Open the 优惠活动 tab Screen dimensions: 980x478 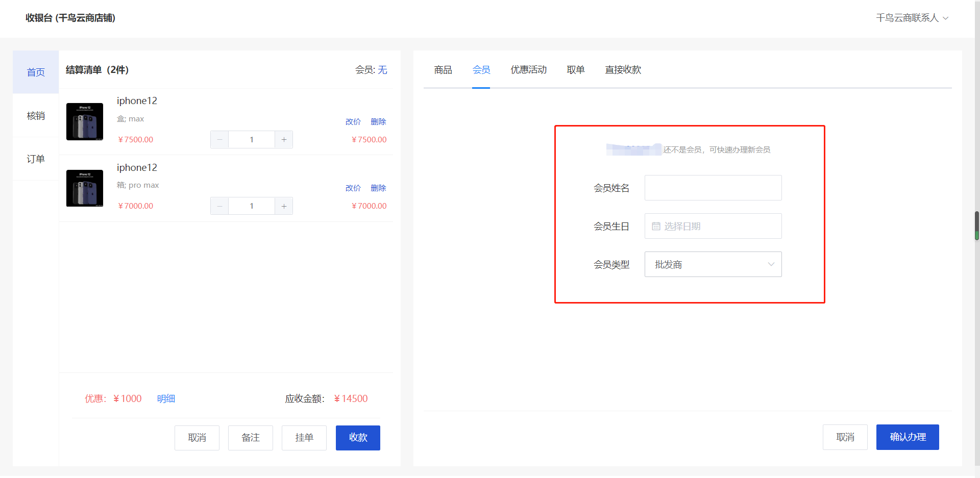pyautogui.click(x=528, y=70)
